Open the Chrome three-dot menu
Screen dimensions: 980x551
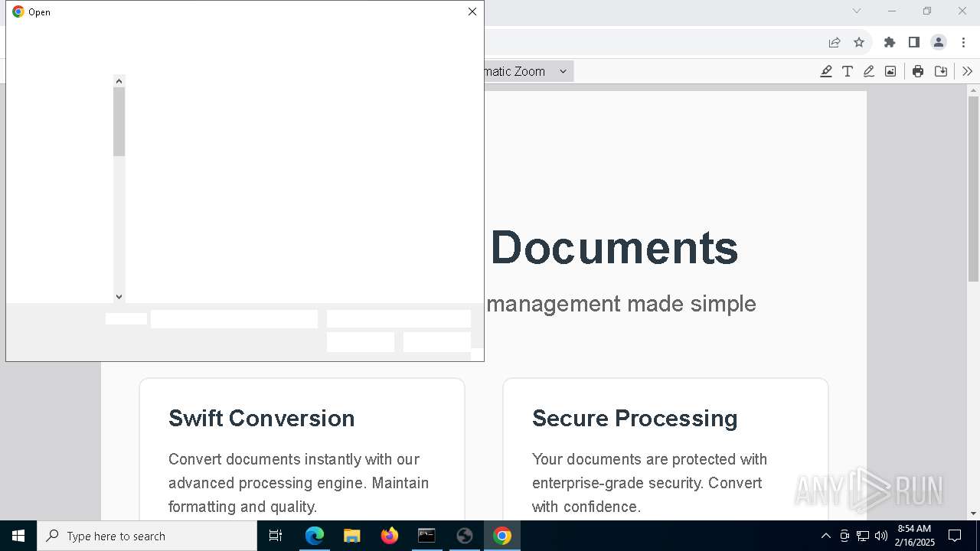point(963,42)
